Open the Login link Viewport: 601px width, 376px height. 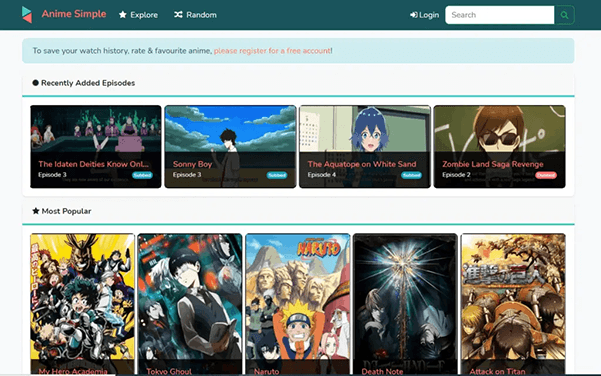[x=424, y=15]
